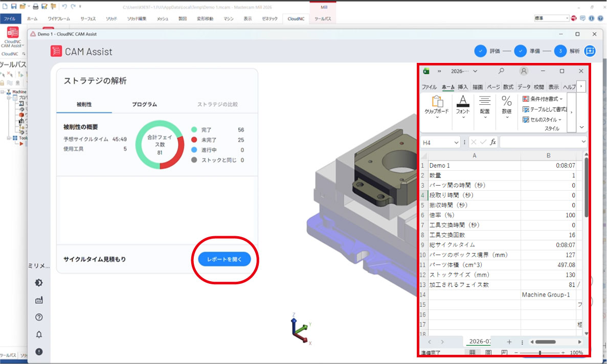Click the alert exclamation icon in sidebar
Screen dimensions: 607x364
coord(39,352)
